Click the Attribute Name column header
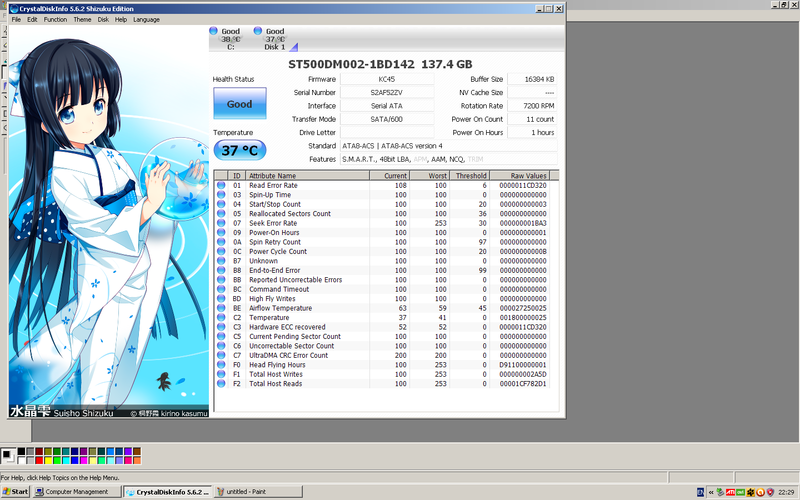800x500 pixels. tap(308, 176)
